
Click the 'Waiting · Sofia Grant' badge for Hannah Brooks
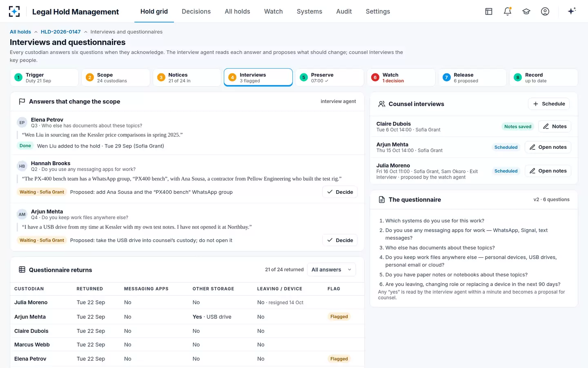42,192
